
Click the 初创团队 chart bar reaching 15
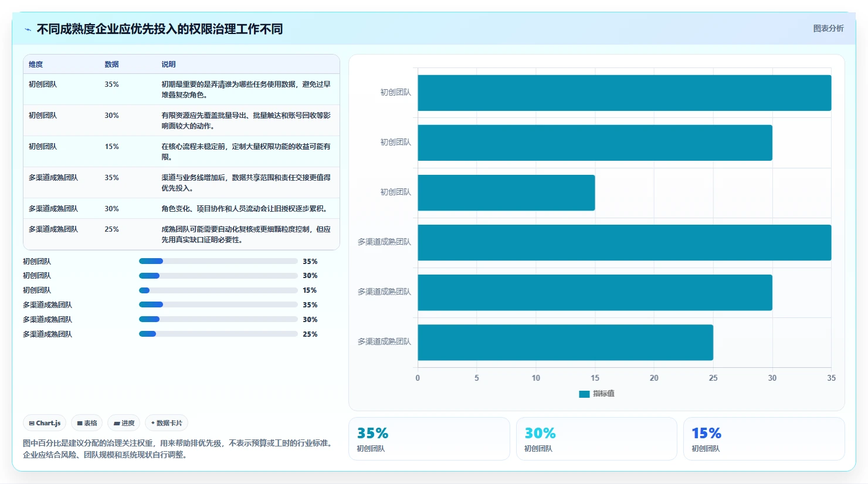506,192
